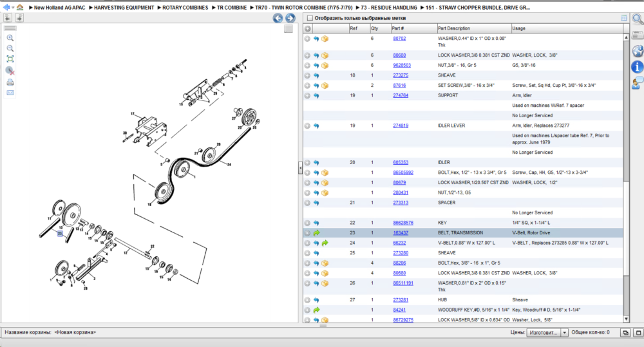Fit the diagram to the window
Screen dimensions: 644x347
(x=10, y=59)
